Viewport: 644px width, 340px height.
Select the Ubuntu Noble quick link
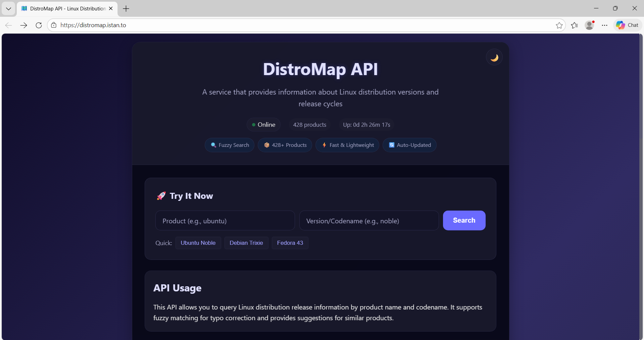[198, 243]
